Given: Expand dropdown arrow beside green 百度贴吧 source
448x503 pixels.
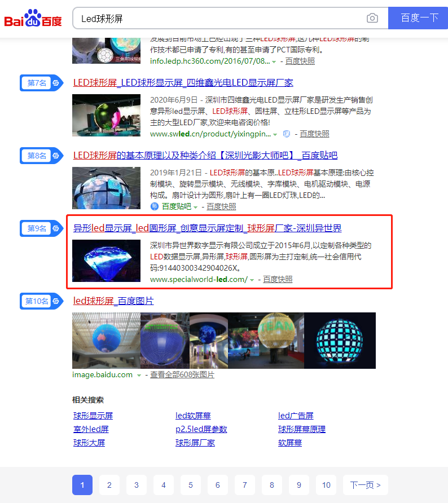Looking at the screenshot, I should coord(195,207).
